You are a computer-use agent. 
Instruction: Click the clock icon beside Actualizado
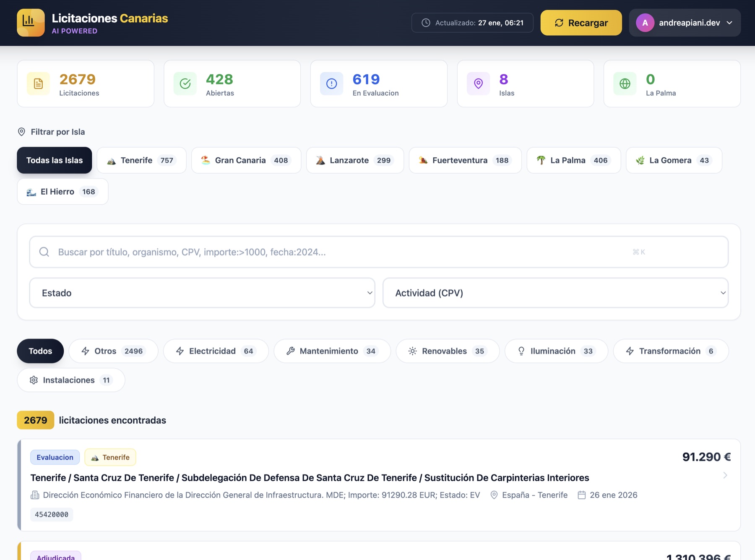(x=426, y=23)
